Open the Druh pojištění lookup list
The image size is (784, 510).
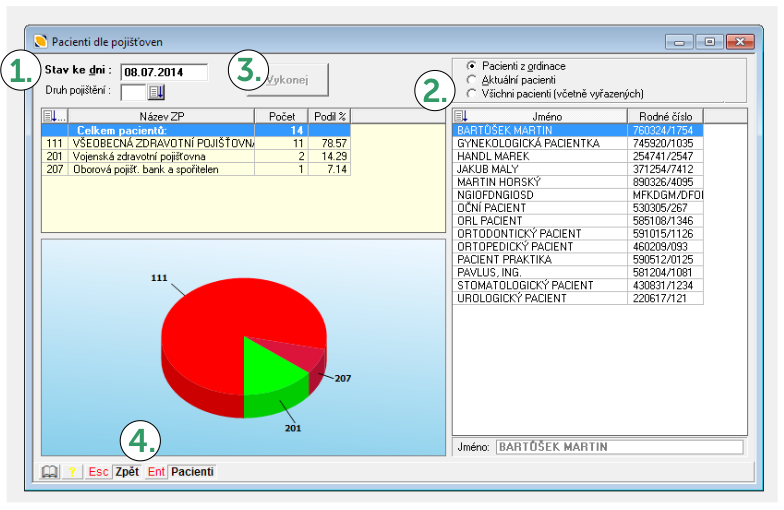tap(157, 92)
